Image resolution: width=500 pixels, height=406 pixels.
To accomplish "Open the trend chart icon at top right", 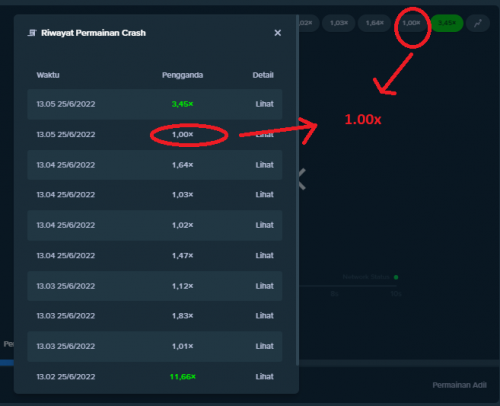I will pos(478,23).
